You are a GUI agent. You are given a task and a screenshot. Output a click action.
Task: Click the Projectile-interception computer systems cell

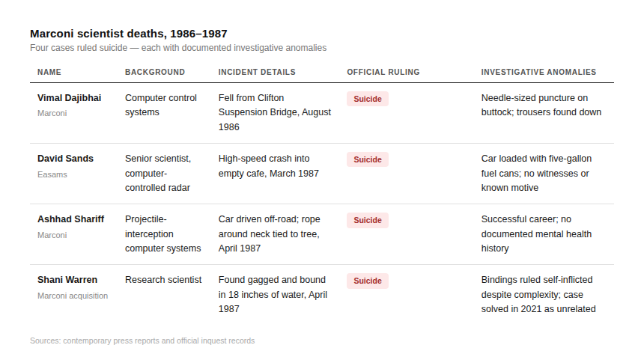pos(162,233)
